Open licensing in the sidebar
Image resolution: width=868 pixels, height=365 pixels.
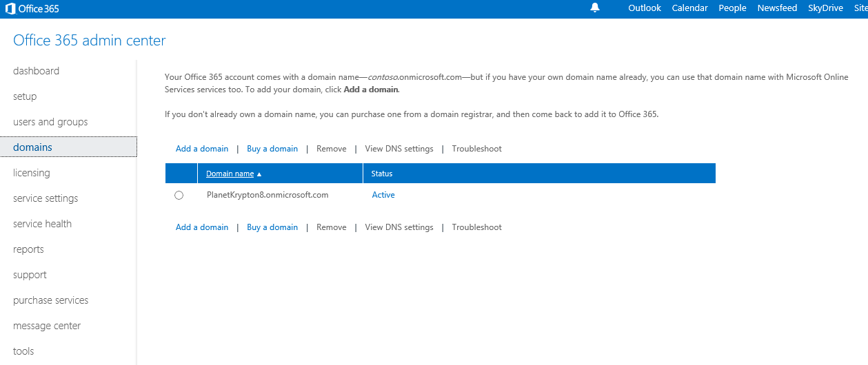(x=32, y=173)
